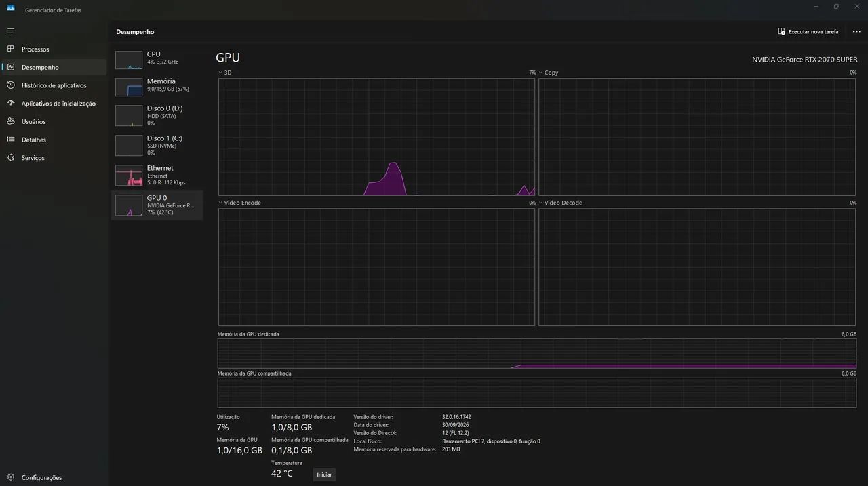Viewport: 868px width, 486px height.
Task: Open the Processos page icon
Action: [11, 49]
